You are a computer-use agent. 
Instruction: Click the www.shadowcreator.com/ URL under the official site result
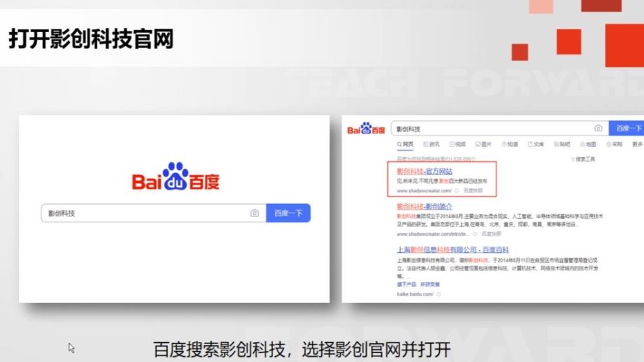click(424, 191)
